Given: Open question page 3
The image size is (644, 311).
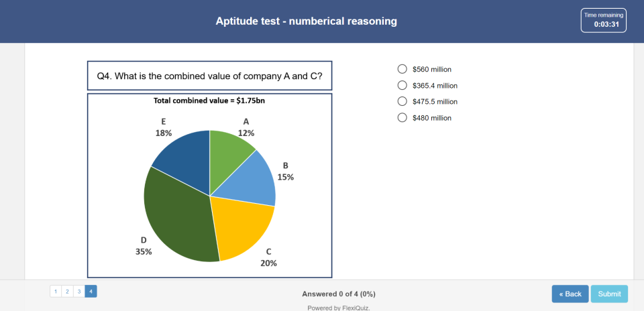Looking at the screenshot, I should click(79, 292).
